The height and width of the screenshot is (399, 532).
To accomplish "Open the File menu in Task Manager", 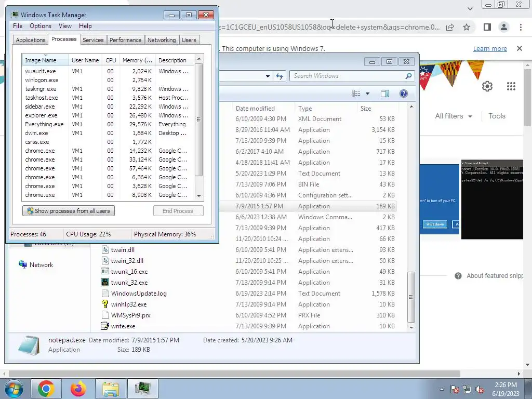I will (18, 26).
